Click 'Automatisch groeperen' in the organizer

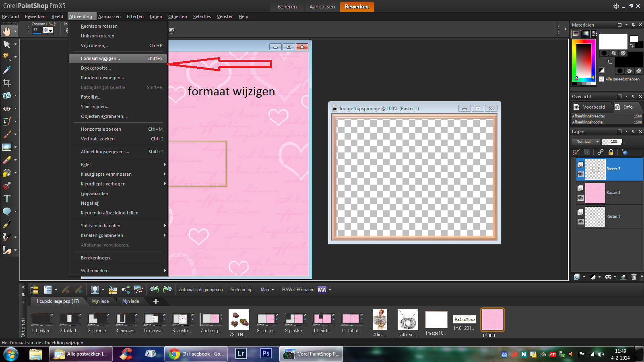coord(200,290)
